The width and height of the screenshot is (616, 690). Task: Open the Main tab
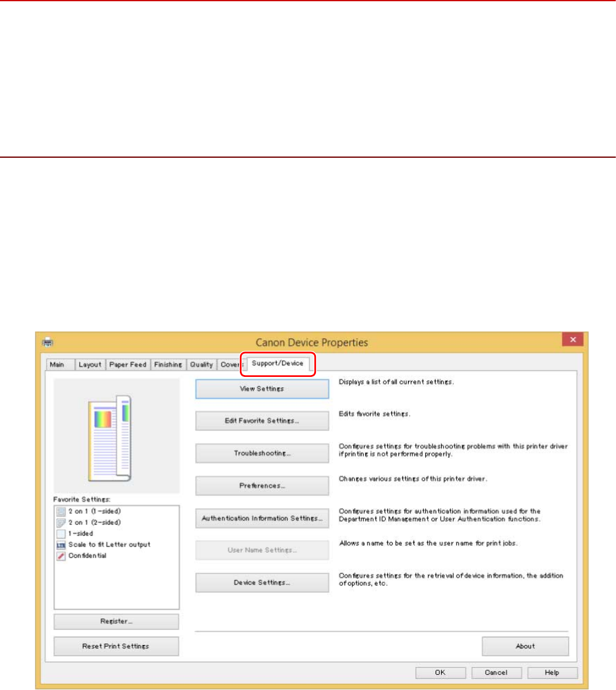click(x=60, y=365)
